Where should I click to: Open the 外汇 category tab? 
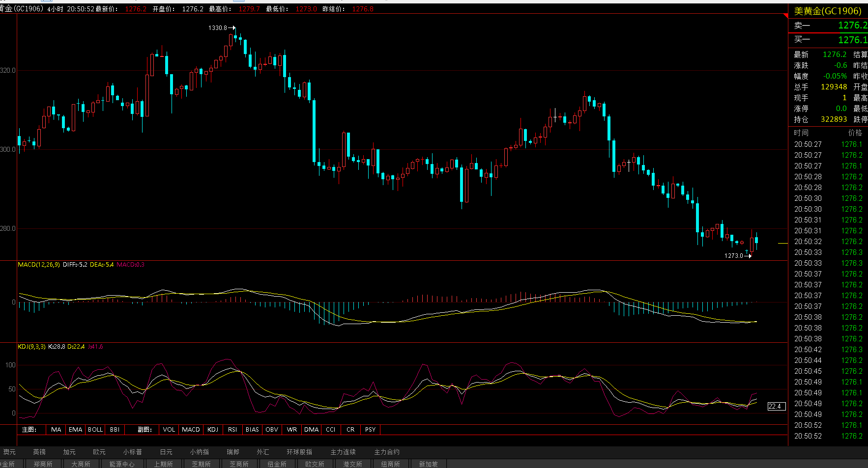263,452
